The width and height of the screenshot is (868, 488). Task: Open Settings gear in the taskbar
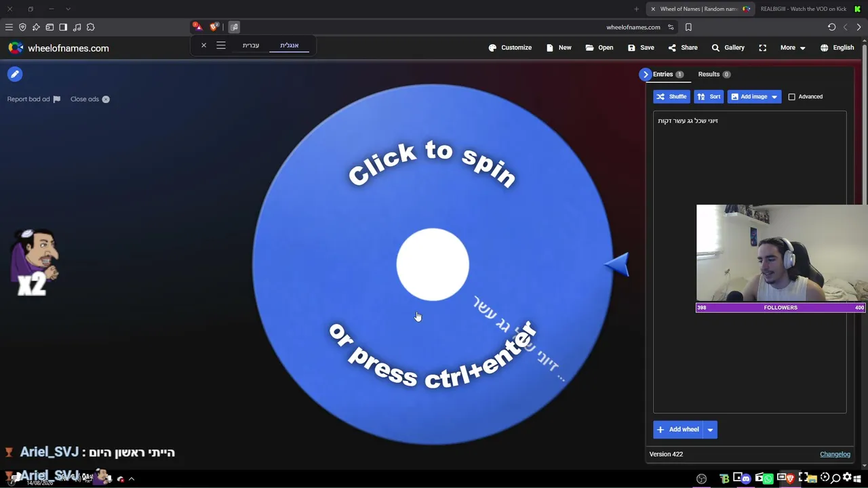pyautogui.click(x=847, y=479)
